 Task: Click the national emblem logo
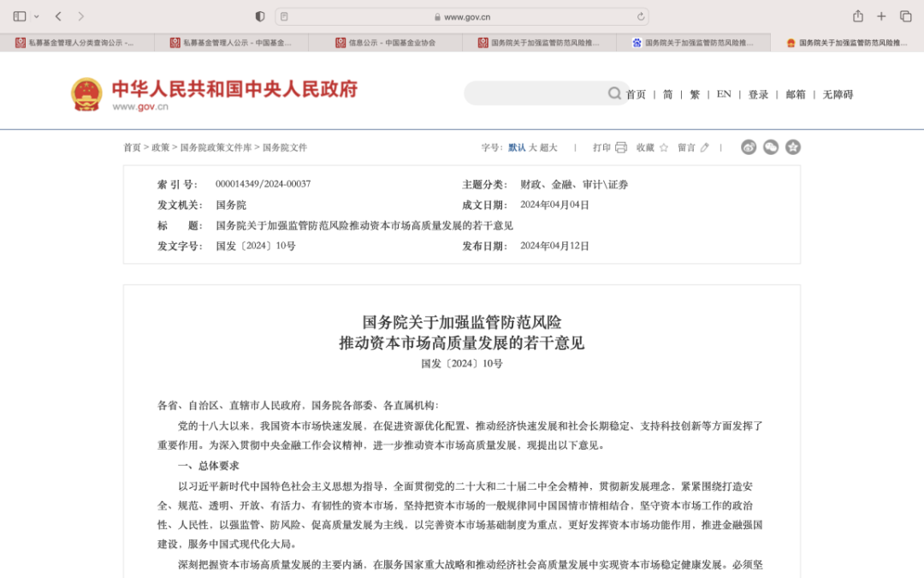[x=86, y=94]
